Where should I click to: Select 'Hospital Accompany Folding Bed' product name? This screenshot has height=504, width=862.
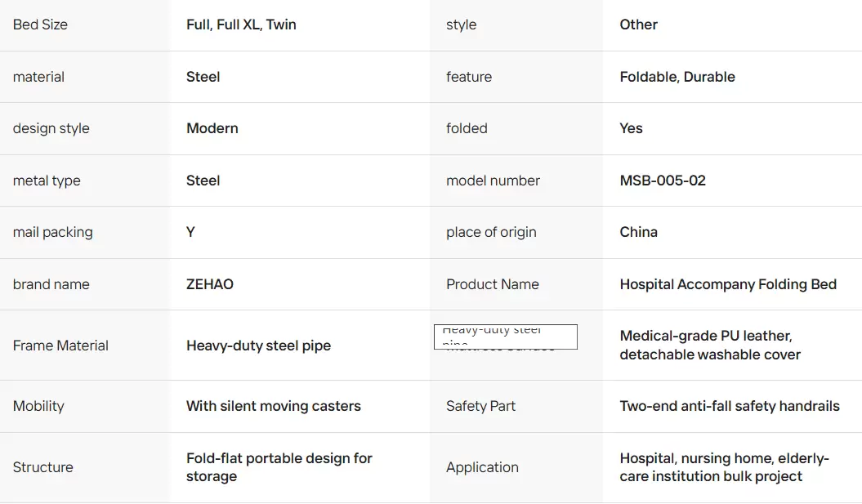[728, 284]
